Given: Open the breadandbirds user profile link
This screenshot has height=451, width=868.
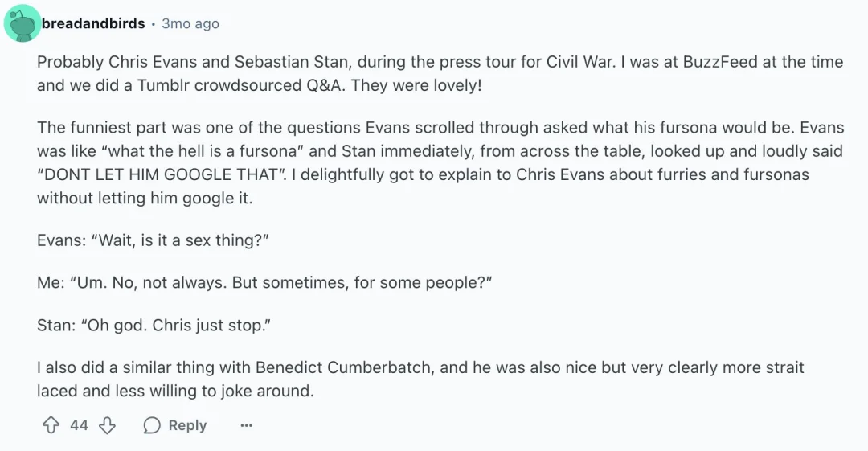Looking at the screenshot, I should click(93, 23).
